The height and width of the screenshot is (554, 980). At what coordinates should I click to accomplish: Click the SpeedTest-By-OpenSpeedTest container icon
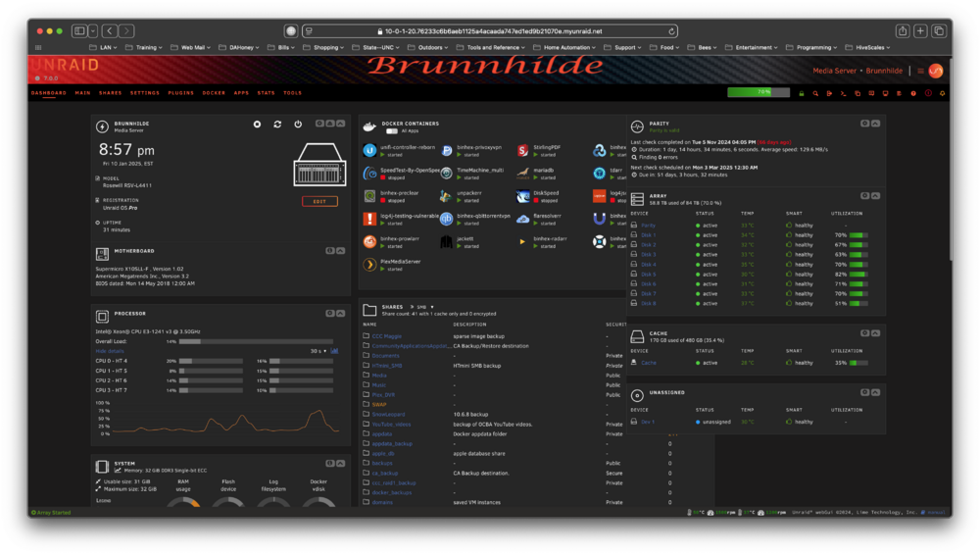(x=370, y=174)
